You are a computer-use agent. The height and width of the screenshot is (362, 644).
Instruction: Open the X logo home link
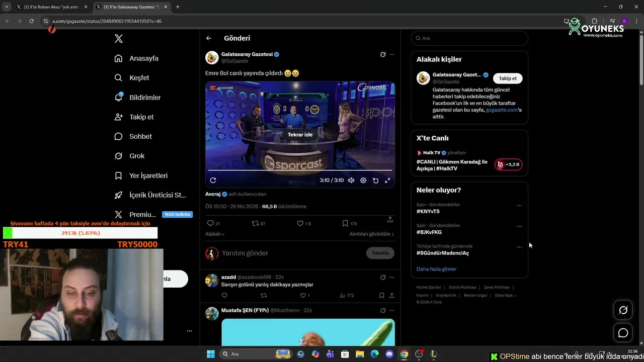(119, 39)
